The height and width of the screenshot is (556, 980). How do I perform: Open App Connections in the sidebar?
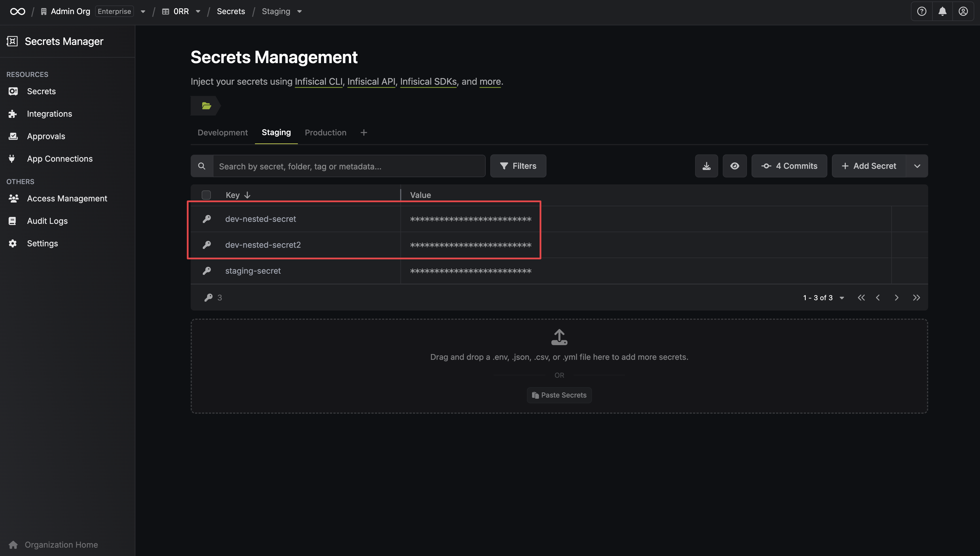point(60,159)
